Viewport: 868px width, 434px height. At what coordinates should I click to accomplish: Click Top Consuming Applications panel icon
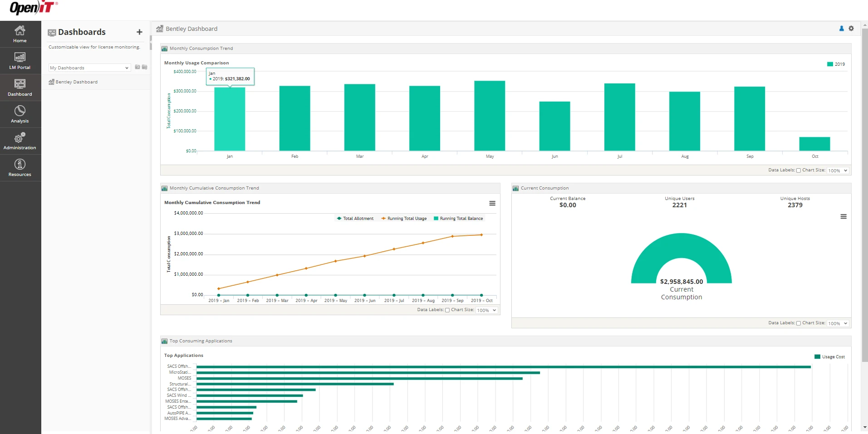[165, 341]
